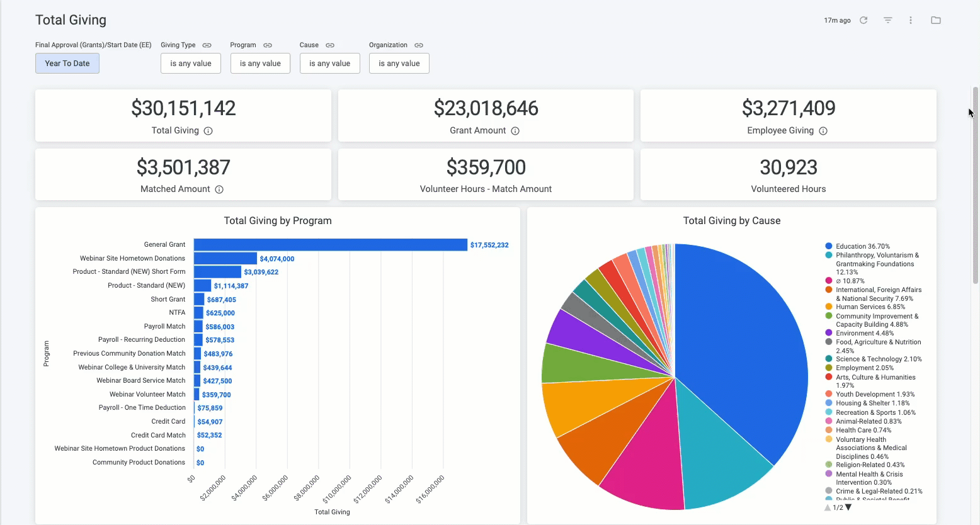Image resolution: width=980 pixels, height=525 pixels.
Task: Click the Credit Card Match program label
Action: coord(158,436)
